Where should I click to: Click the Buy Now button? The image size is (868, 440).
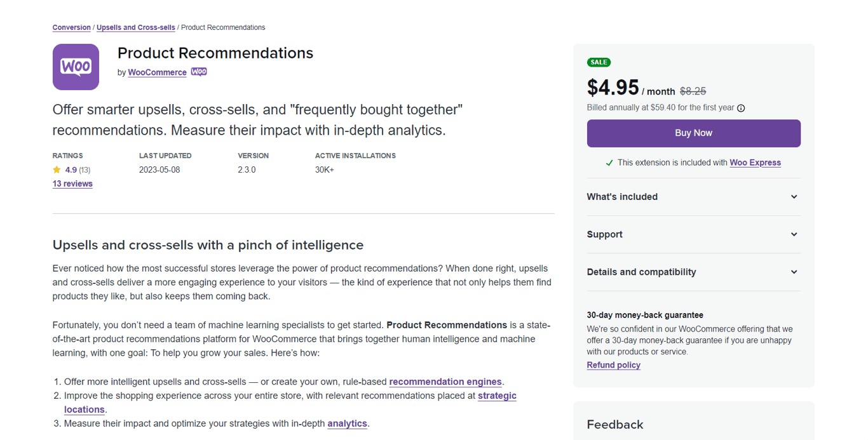[693, 133]
